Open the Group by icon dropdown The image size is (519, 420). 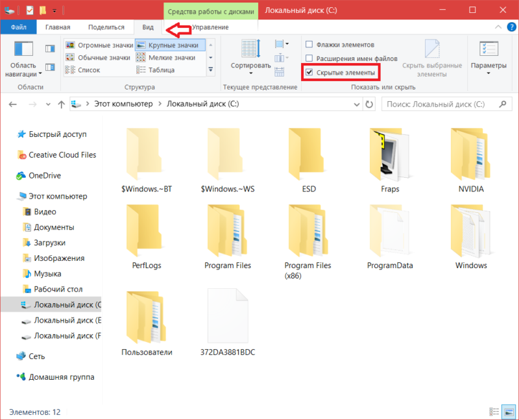[282, 44]
